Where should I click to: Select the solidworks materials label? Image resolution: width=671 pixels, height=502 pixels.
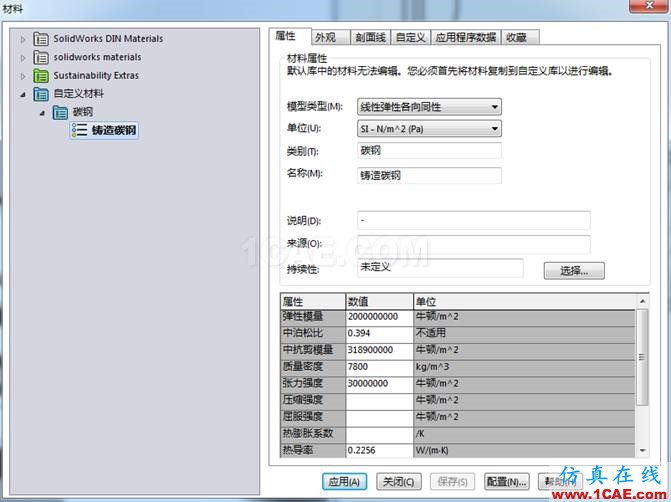(x=97, y=57)
